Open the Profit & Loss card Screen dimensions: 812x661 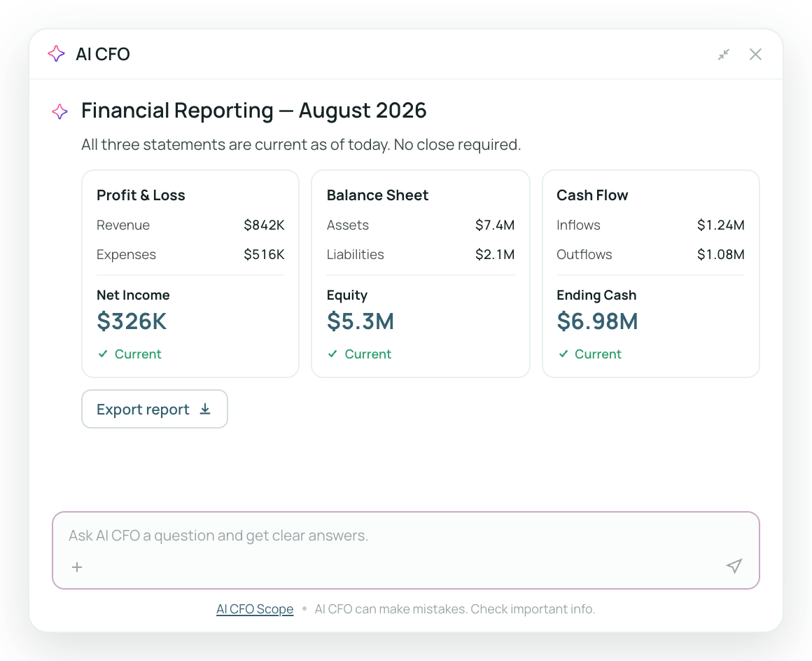[190, 274]
